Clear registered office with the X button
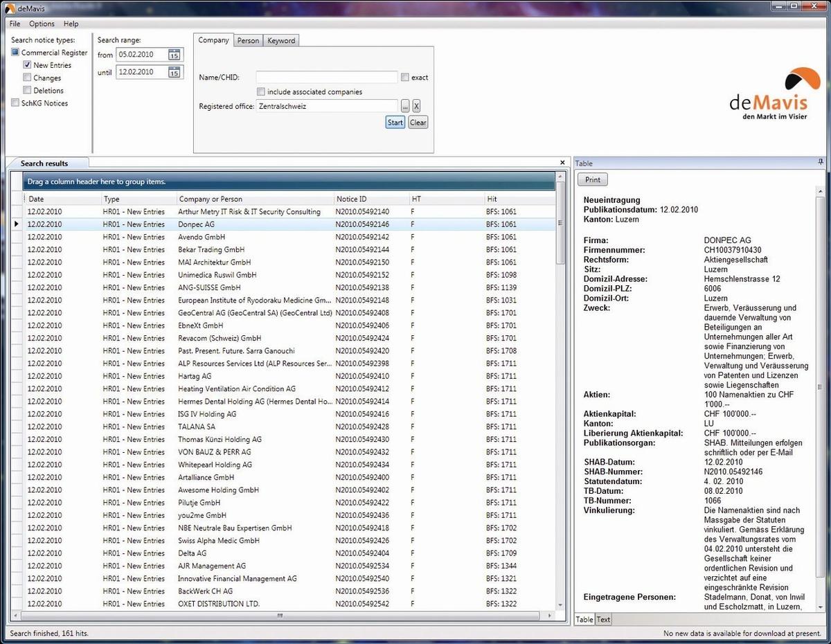This screenshot has width=831, height=644. pyautogui.click(x=416, y=106)
